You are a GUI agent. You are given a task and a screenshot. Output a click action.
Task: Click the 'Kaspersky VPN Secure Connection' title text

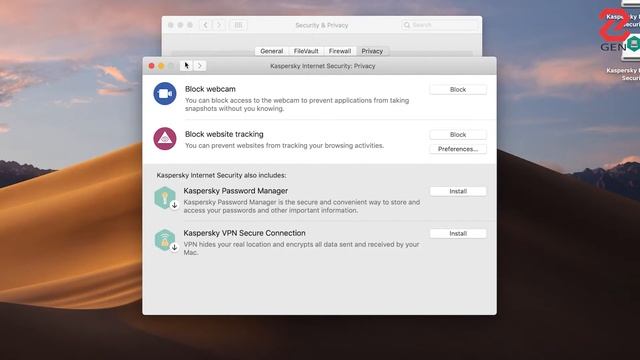(244, 233)
